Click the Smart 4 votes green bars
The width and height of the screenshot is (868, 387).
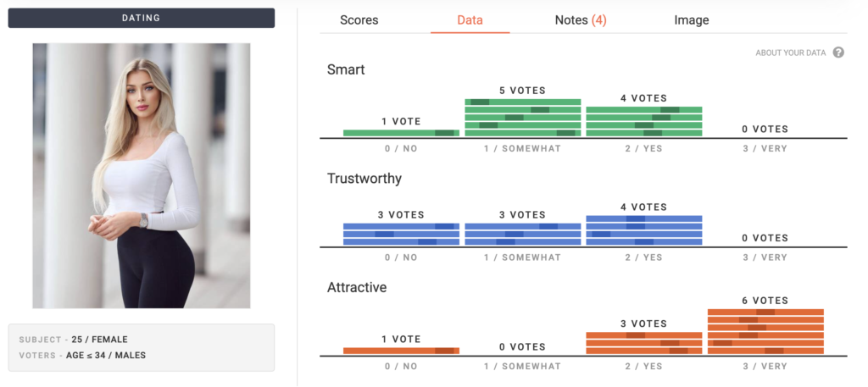644,121
